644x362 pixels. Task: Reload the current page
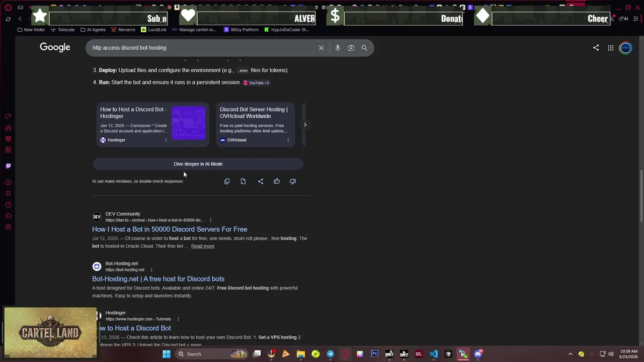[x=8, y=19]
